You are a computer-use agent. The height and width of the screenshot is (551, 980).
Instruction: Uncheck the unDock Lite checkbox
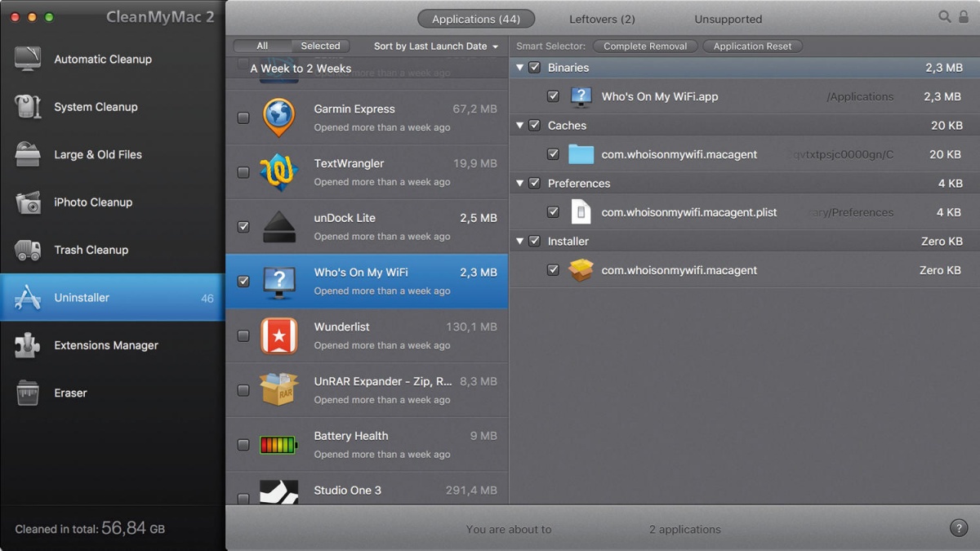click(243, 227)
